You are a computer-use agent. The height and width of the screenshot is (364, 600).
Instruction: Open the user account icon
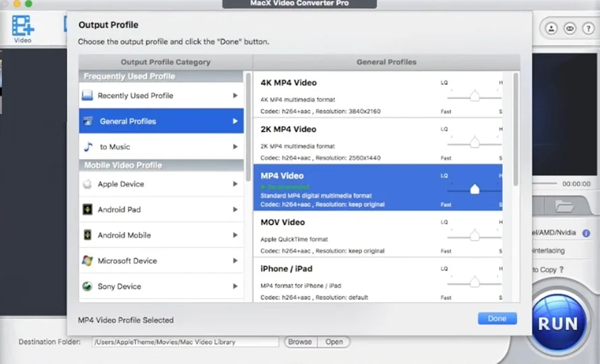[x=551, y=28]
